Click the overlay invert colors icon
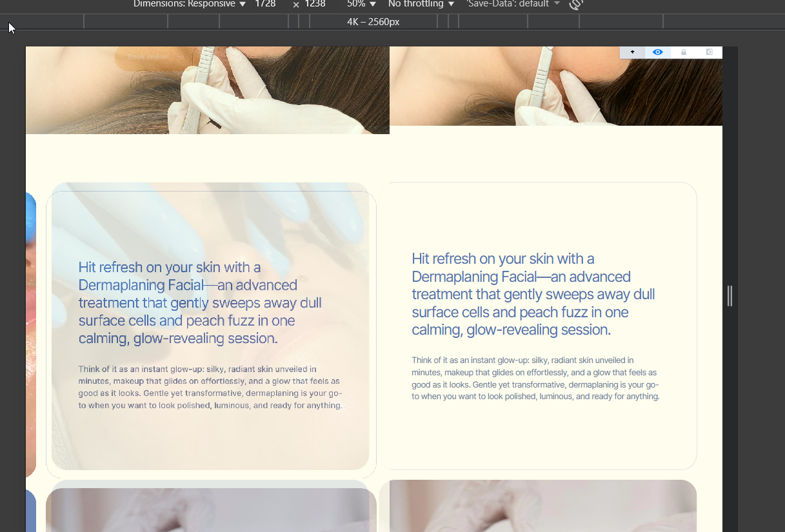 [x=710, y=52]
